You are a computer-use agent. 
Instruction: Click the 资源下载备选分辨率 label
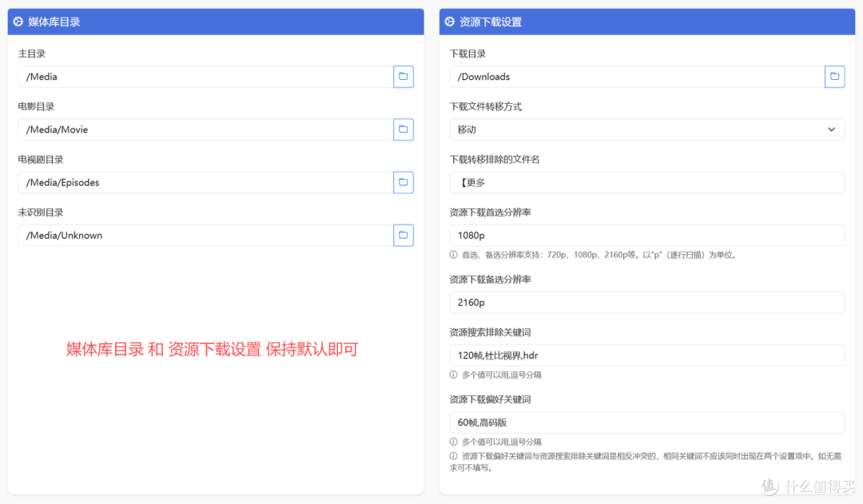490,280
